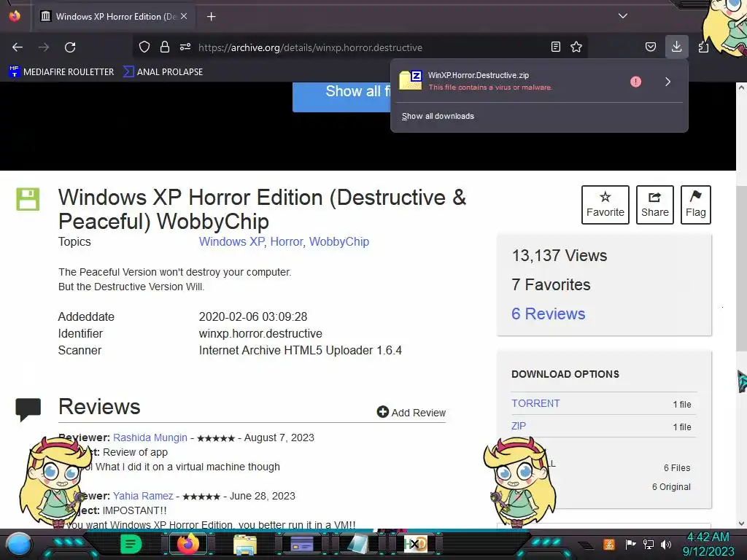Click the address bar URL field
The width and height of the screenshot is (747, 560).
point(362,47)
